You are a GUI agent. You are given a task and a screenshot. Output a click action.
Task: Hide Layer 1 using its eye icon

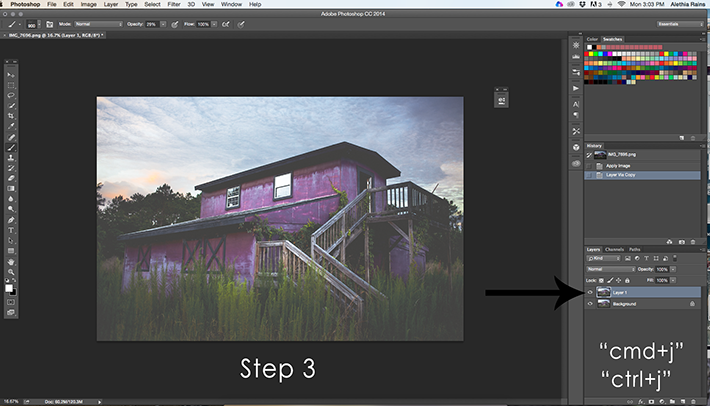click(x=590, y=292)
